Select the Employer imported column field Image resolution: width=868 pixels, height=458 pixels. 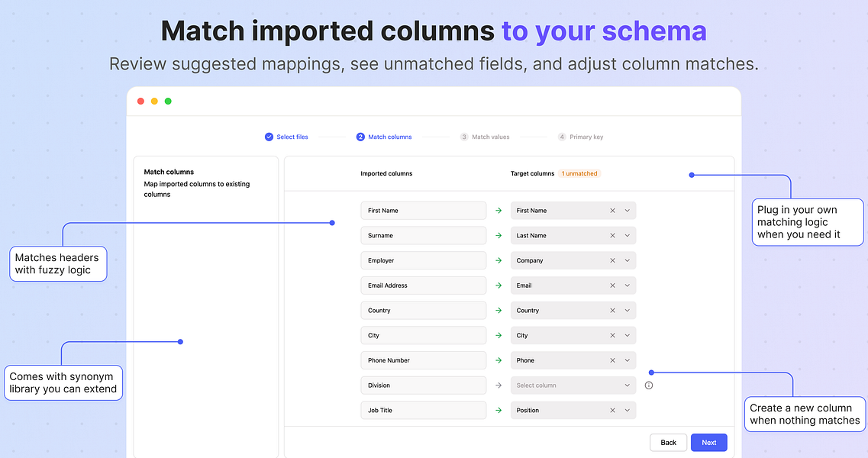click(424, 260)
